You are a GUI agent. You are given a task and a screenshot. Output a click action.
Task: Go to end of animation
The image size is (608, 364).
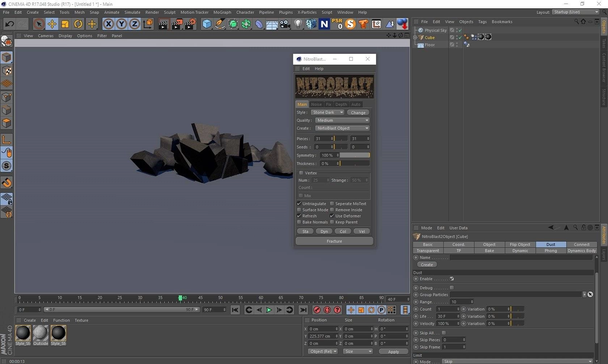303,310
